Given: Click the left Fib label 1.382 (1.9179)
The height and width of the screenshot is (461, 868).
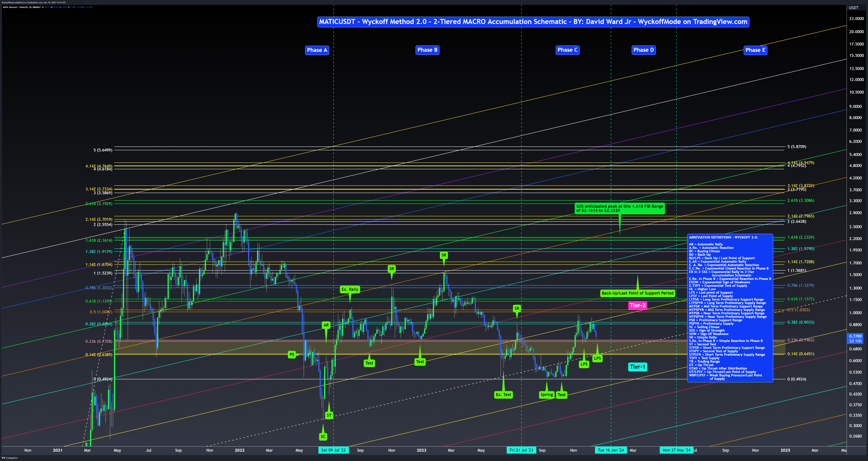Looking at the screenshot, I should pyautogui.click(x=99, y=252).
